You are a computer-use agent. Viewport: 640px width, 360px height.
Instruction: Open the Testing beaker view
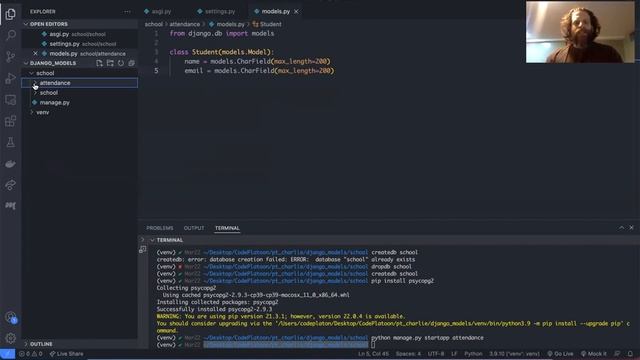tap(11, 142)
